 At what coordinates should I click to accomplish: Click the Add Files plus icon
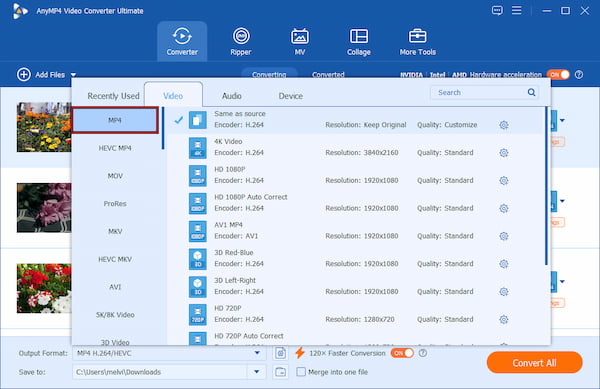24,75
